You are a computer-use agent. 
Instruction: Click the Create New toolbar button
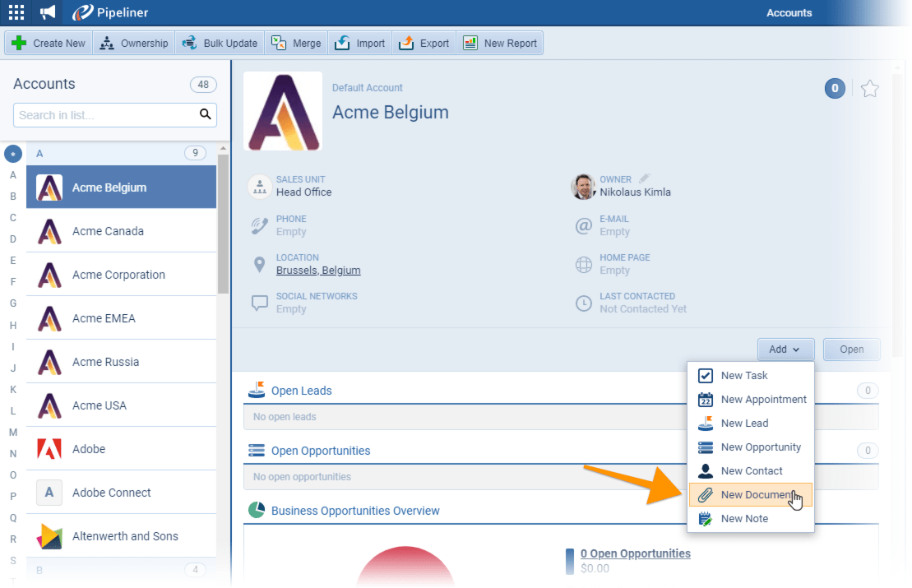pos(49,44)
